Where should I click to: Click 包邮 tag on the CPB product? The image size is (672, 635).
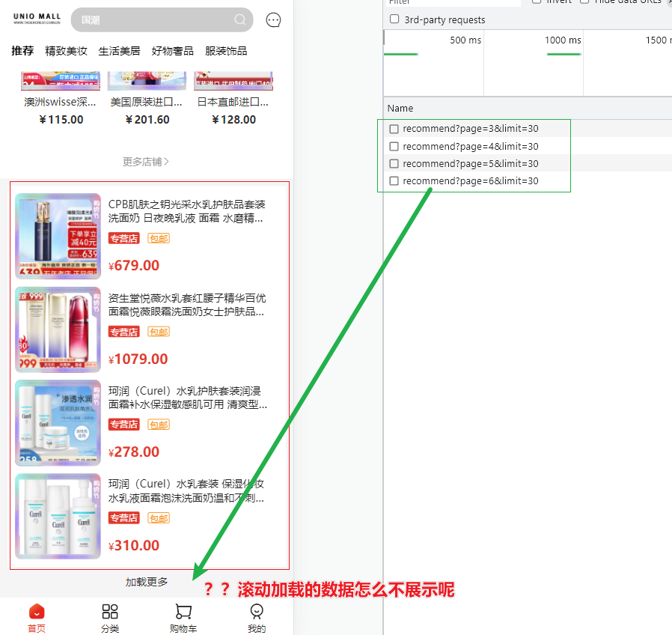159,238
